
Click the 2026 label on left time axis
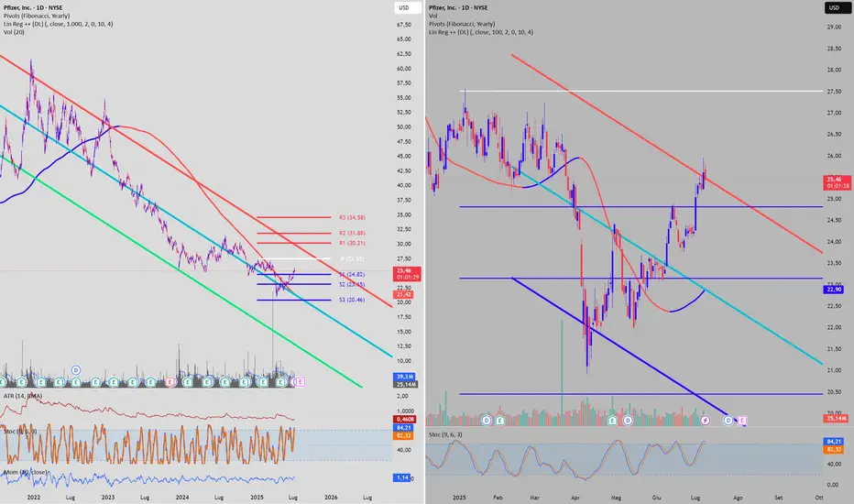[331, 497]
